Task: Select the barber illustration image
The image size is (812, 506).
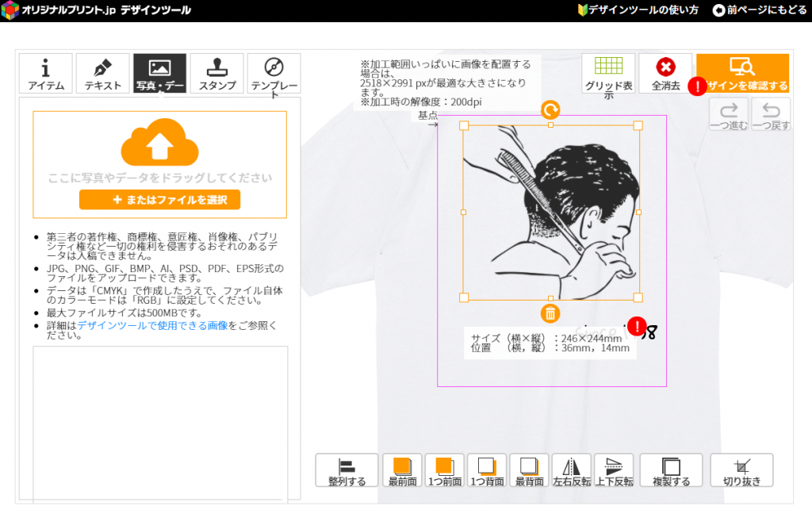Action: pyautogui.click(x=551, y=212)
